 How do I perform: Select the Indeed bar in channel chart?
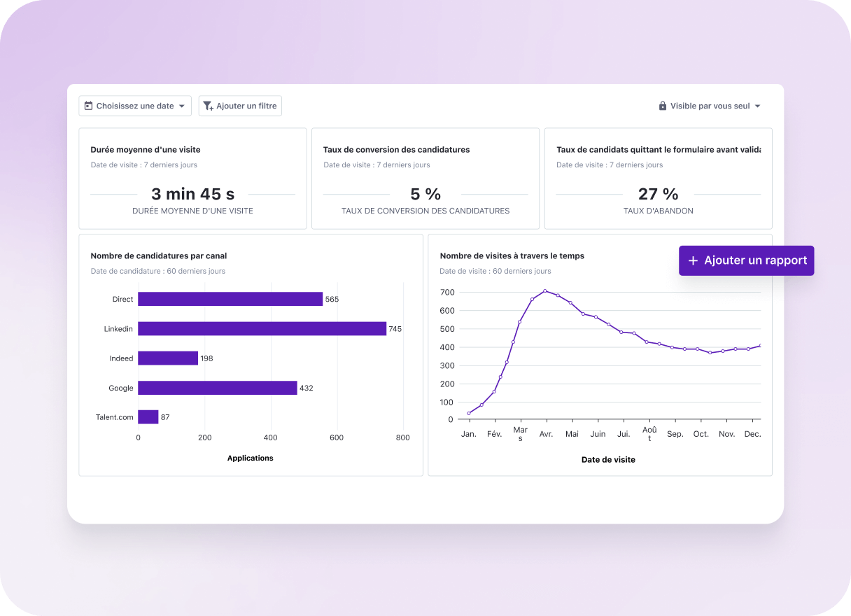[x=168, y=358]
